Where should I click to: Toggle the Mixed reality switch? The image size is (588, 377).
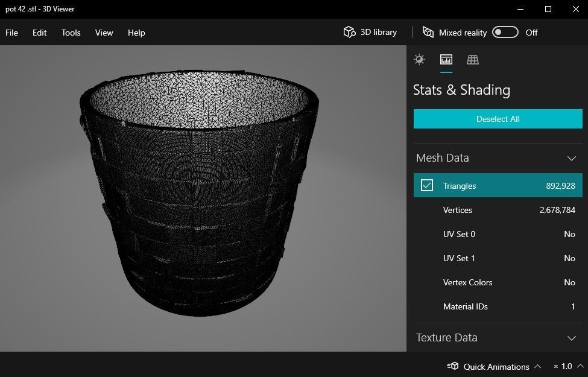point(505,33)
